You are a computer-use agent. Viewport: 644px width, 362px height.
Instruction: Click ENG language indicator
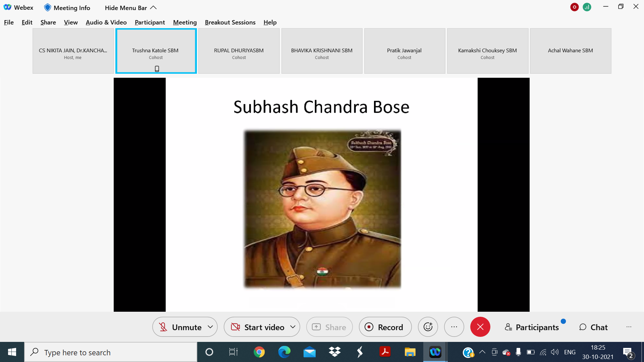click(x=570, y=352)
